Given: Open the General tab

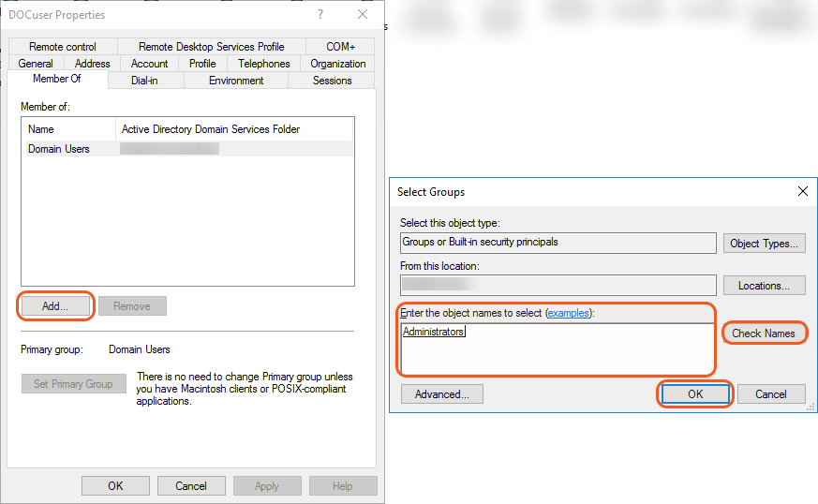Looking at the screenshot, I should click(36, 64).
